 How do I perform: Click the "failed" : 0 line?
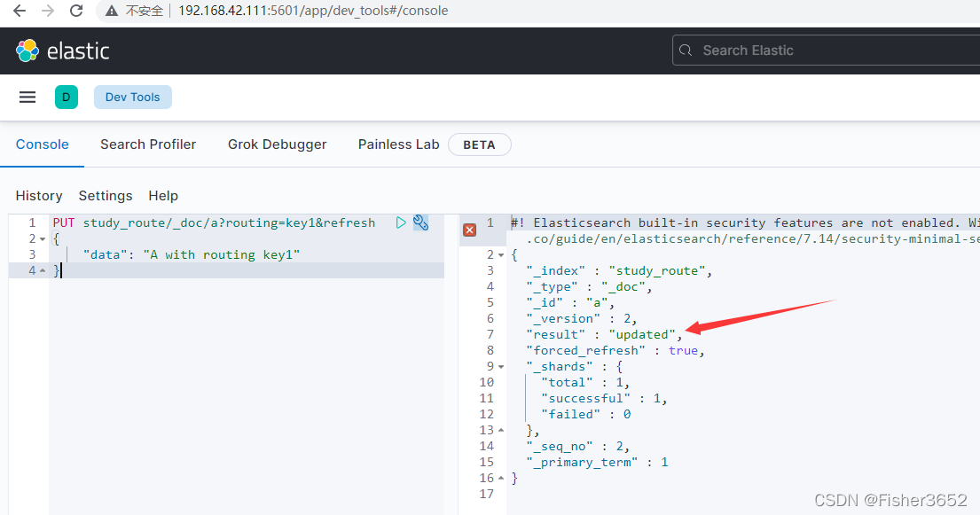click(x=585, y=414)
